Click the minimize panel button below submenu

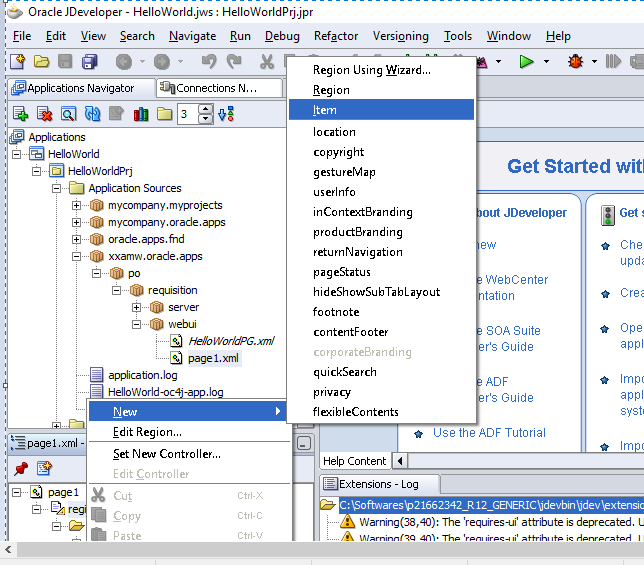pos(304,444)
